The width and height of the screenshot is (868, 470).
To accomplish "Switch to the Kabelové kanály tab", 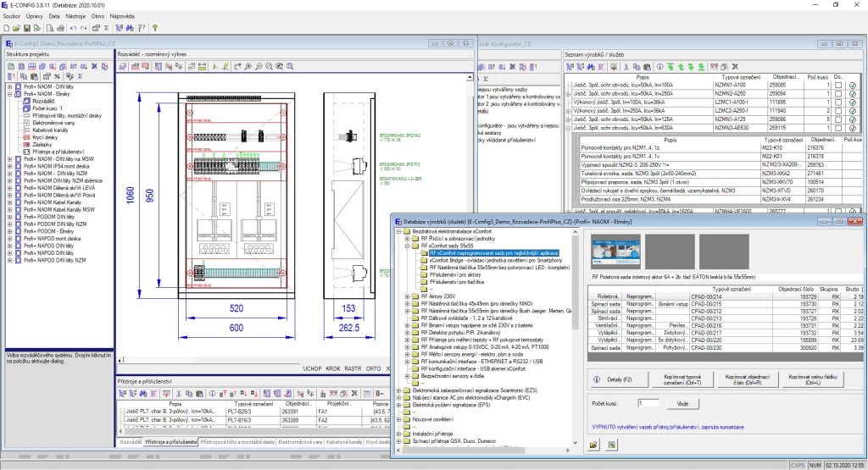I will point(346,442).
